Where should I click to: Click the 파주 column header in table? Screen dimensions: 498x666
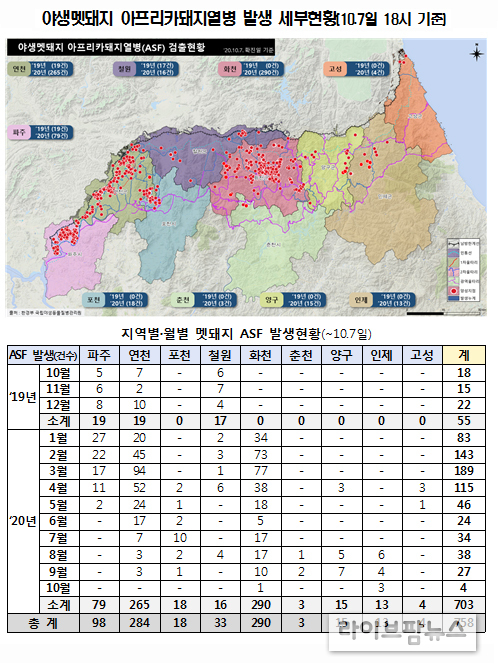click(99, 355)
